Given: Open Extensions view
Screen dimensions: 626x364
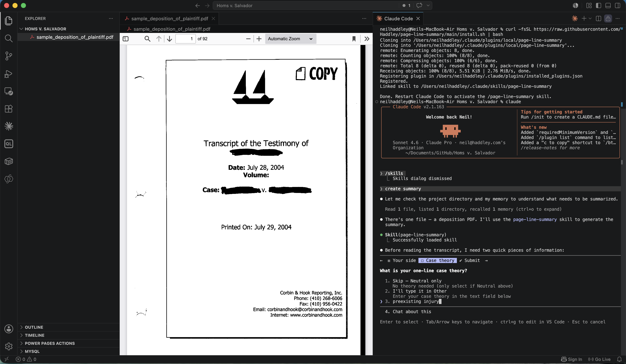Looking at the screenshot, I should 9,109.
